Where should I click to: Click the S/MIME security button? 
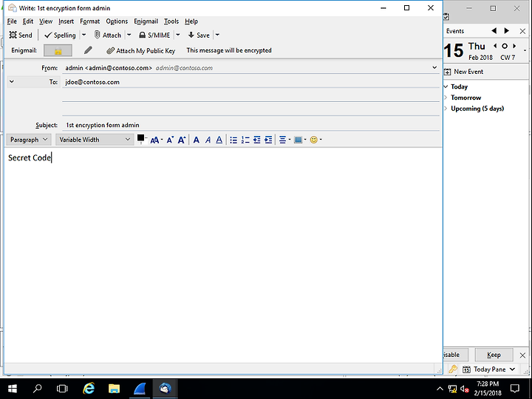point(154,35)
